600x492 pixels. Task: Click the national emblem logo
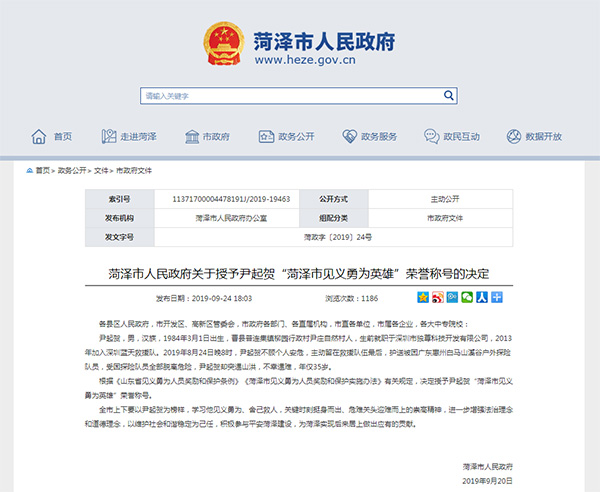tap(225, 45)
